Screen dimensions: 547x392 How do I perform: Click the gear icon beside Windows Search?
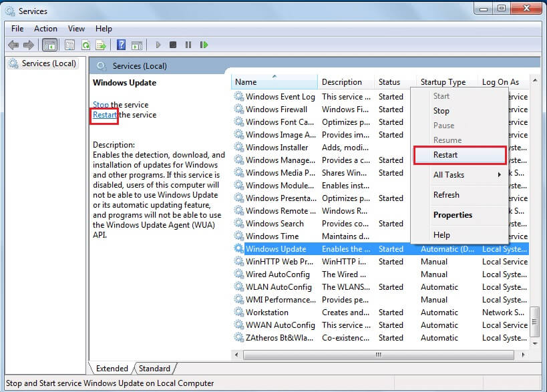point(239,223)
